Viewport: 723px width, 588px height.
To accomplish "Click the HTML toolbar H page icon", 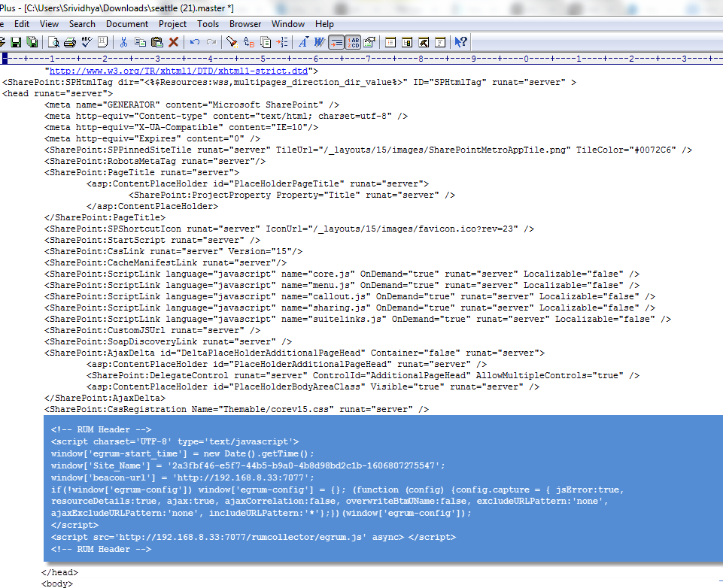I will click(x=103, y=42).
